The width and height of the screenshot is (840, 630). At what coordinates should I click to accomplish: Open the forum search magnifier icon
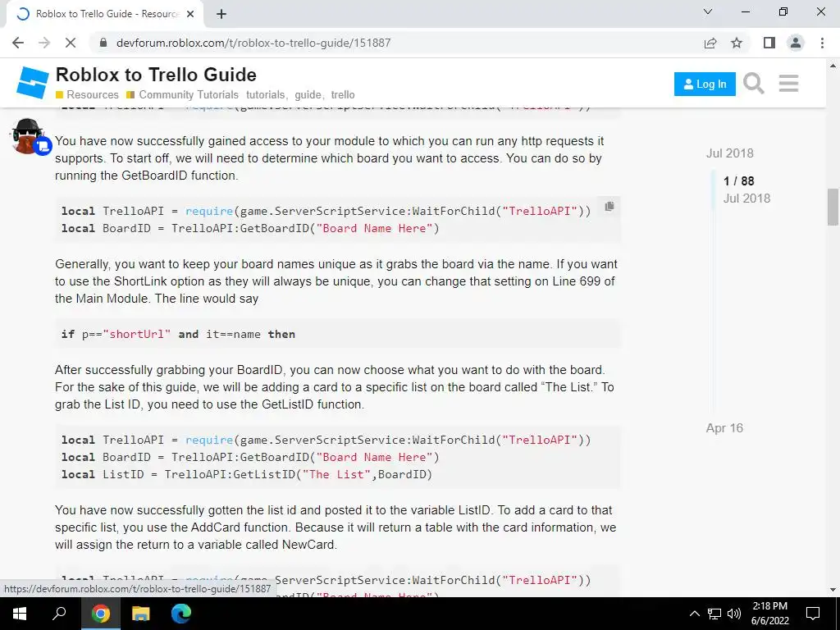(x=753, y=84)
